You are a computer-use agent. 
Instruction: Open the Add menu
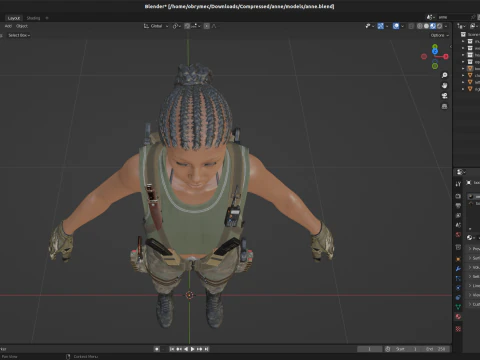tap(8, 26)
